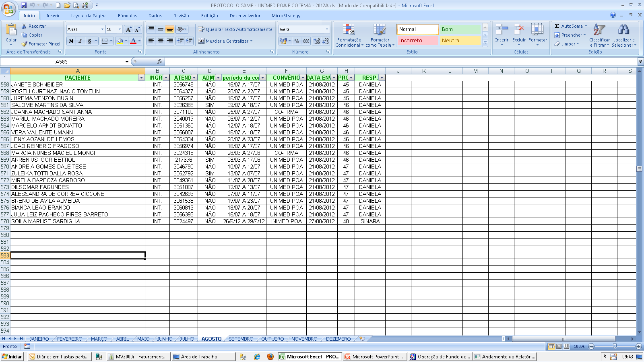
Task: Open the Name Box dropdown arrow
Action: click(127, 62)
